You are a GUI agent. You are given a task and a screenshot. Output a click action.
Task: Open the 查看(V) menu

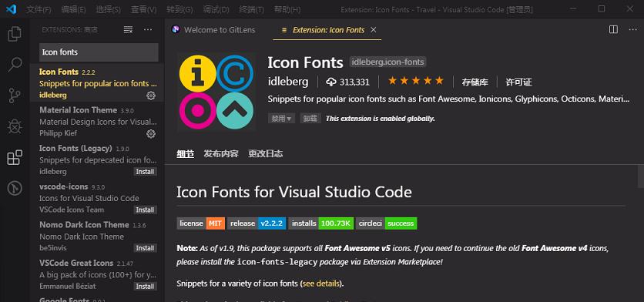pos(143,9)
